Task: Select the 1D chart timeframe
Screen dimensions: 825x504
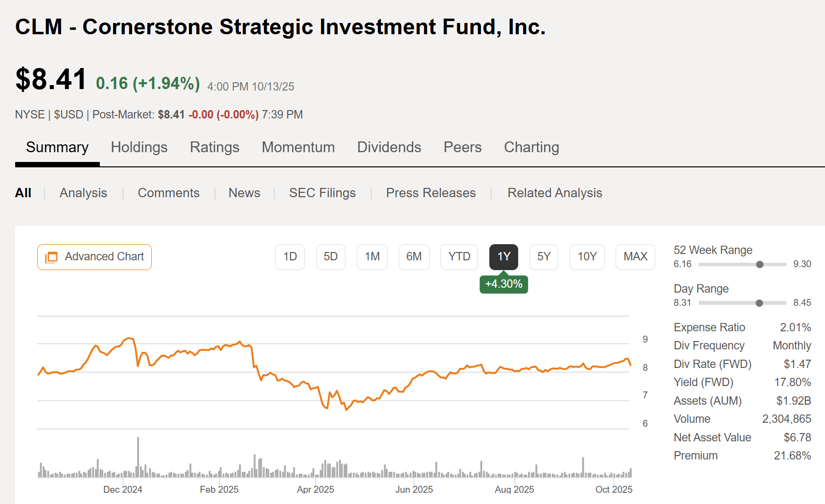Action: click(x=290, y=256)
